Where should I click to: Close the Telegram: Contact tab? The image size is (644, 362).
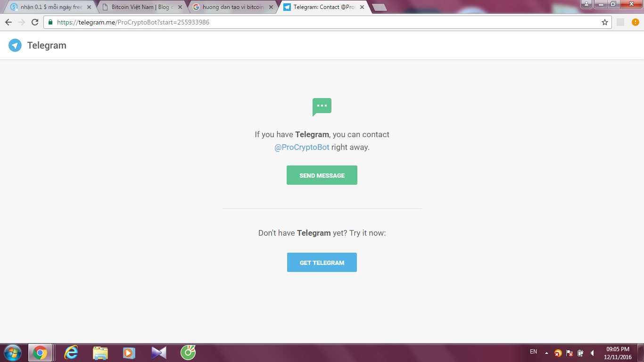362,7
